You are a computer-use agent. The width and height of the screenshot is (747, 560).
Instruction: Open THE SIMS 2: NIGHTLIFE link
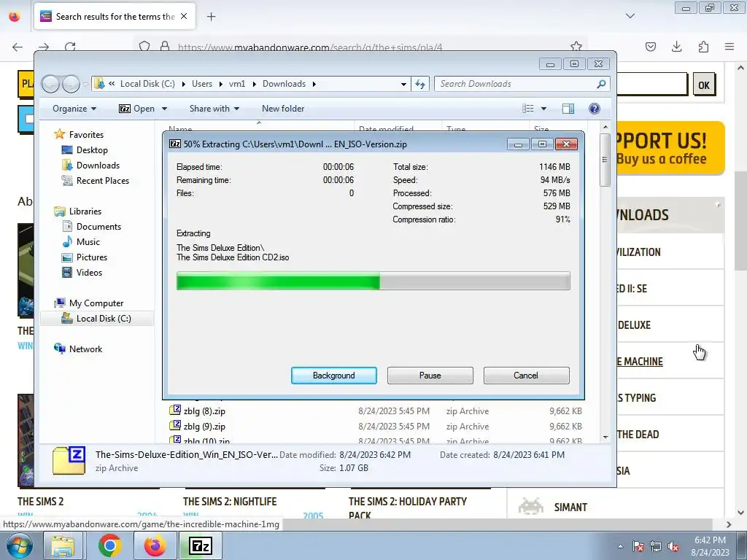(x=230, y=502)
